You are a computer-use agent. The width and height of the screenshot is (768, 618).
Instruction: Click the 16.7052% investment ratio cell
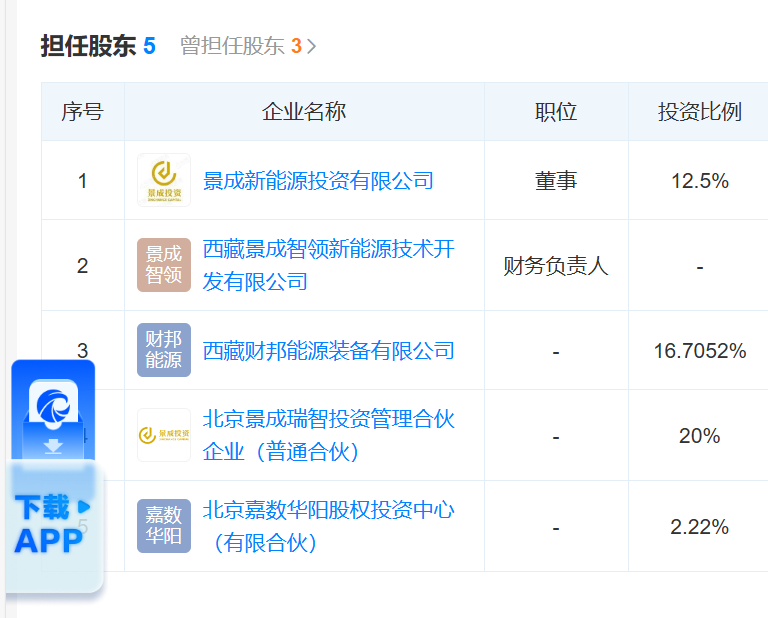click(x=699, y=351)
